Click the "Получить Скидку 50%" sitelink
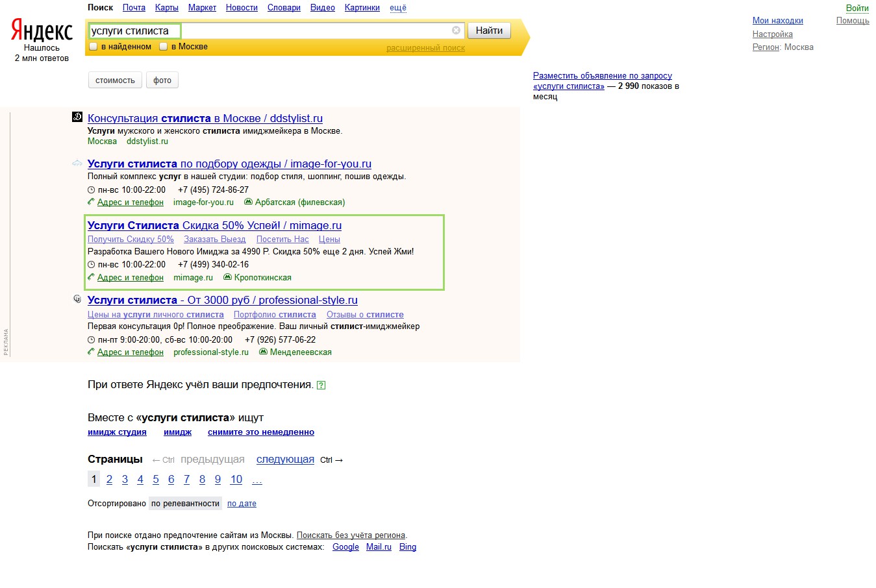This screenshot has width=876, height=588. pos(131,239)
